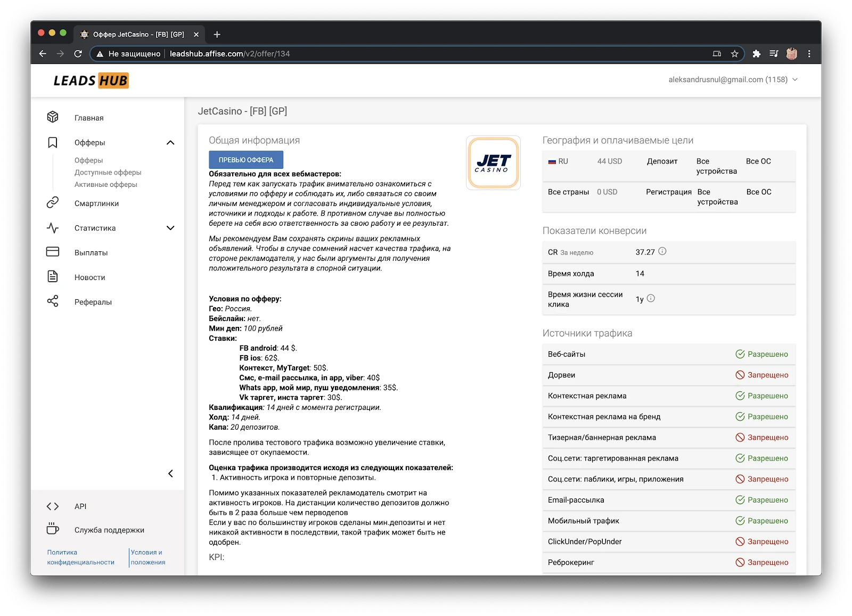Screen dimensions: 852x616
Task: Click the Тизерная/баннерная реклама row
Action: pyautogui.click(x=669, y=437)
